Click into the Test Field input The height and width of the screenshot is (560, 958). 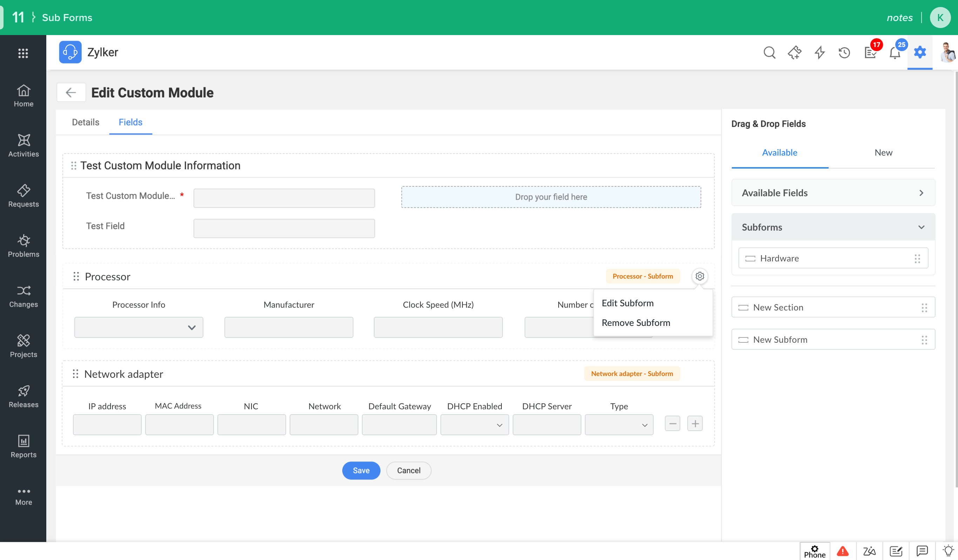coord(284,228)
